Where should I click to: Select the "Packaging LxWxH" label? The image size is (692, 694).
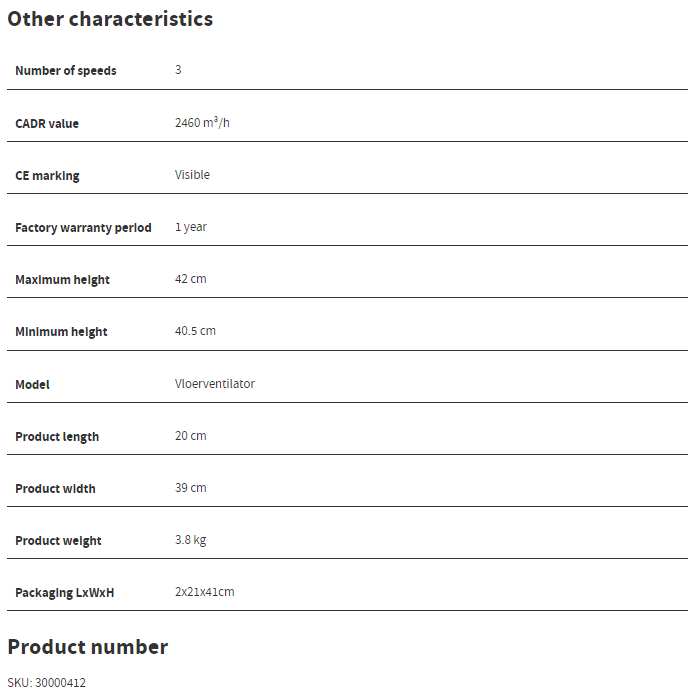point(65,593)
